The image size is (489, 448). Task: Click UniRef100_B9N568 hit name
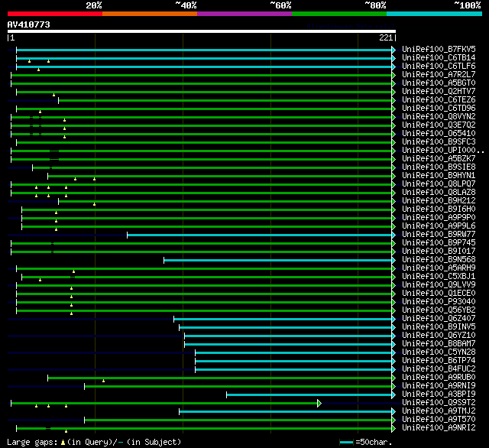coord(439,260)
